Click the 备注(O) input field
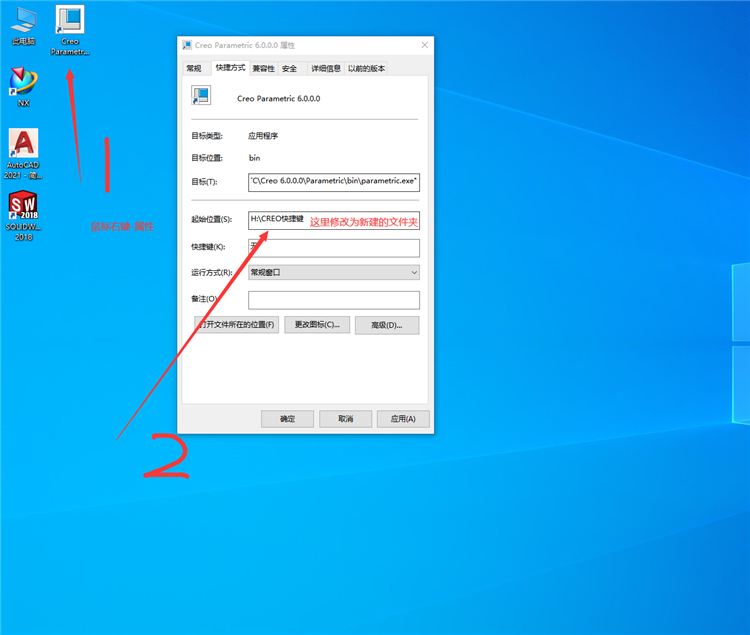 (x=334, y=300)
